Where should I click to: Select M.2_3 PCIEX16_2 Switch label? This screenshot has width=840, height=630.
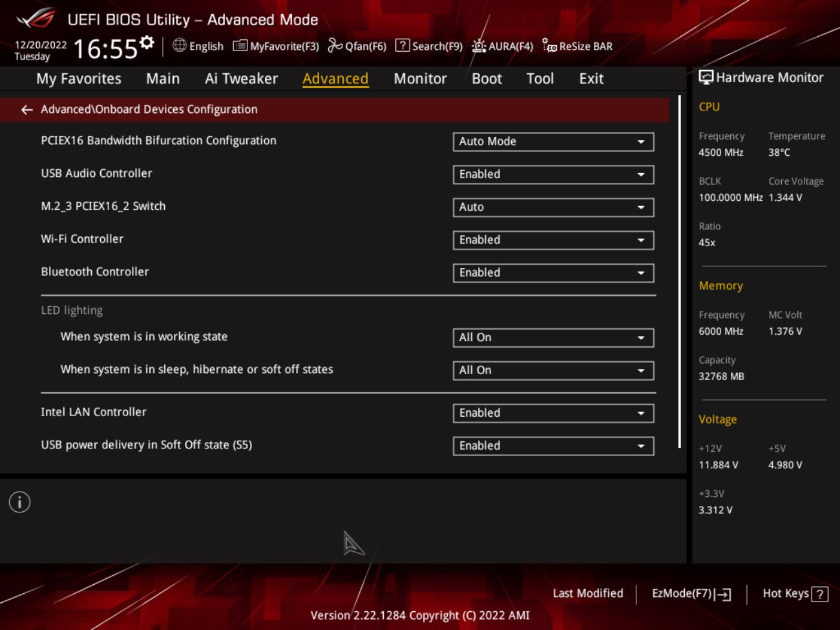pyautogui.click(x=103, y=206)
